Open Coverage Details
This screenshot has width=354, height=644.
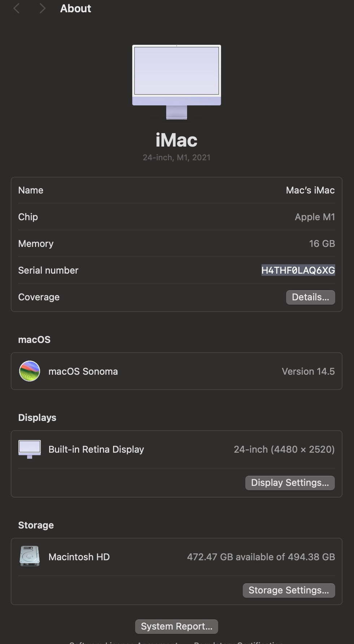click(x=310, y=297)
